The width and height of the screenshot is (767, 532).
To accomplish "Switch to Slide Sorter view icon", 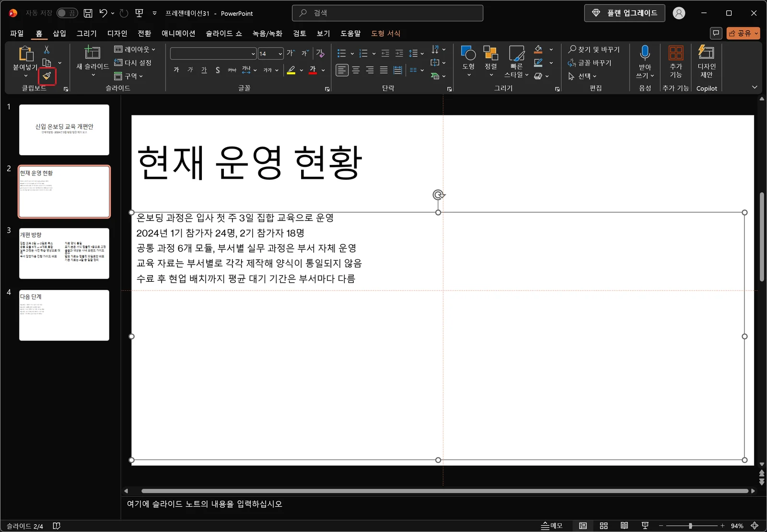I will pos(604,526).
